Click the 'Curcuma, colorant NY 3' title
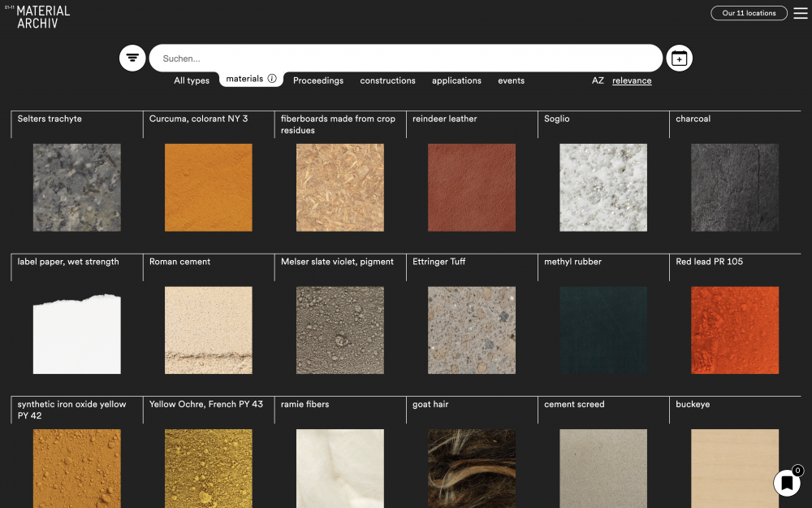This screenshot has width=812, height=508. coord(198,119)
